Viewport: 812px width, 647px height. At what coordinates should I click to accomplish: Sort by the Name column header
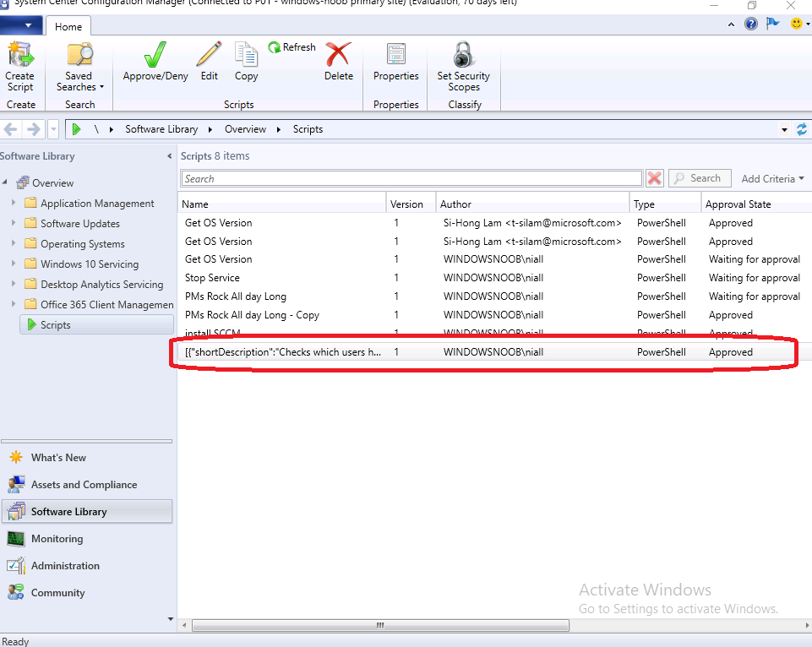pyautogui.click(x=282, y=204)
